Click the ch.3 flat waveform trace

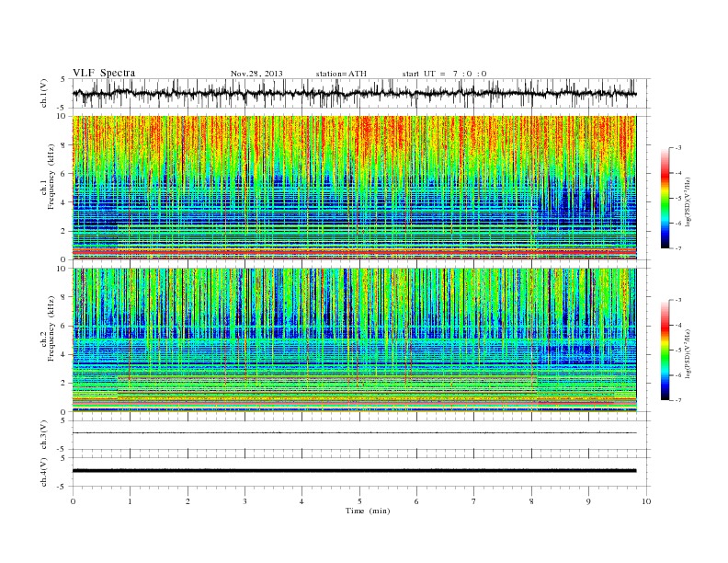[x=355, y=433]
